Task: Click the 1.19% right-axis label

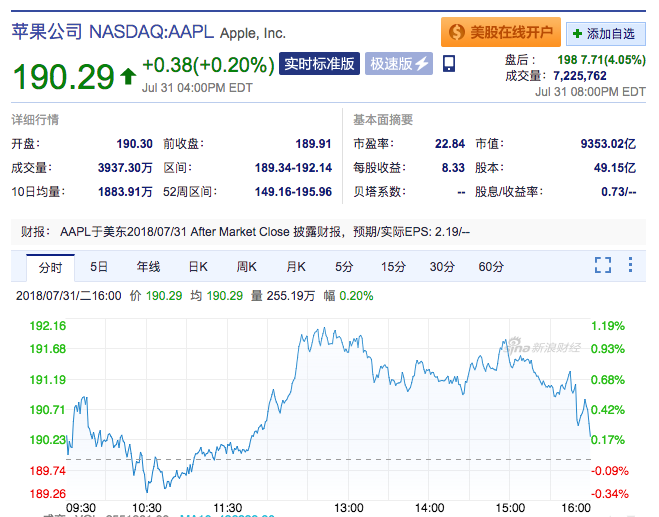Action: coord(608,326)
